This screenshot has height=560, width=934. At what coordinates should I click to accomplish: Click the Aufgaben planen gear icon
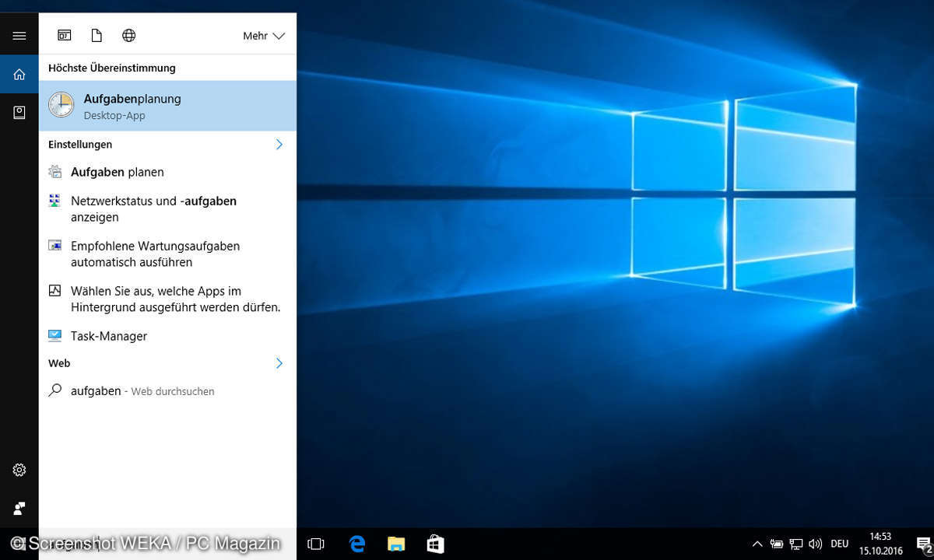(54, 172)
